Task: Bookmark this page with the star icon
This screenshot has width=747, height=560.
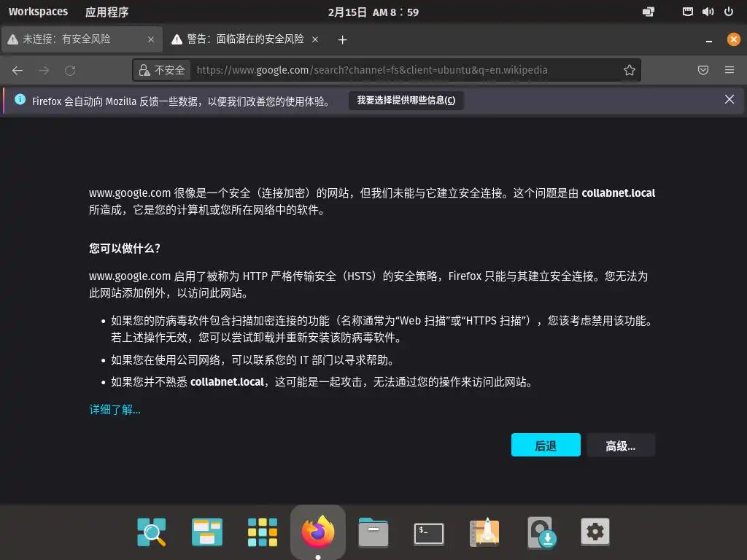Action: (x=630, y=71)
